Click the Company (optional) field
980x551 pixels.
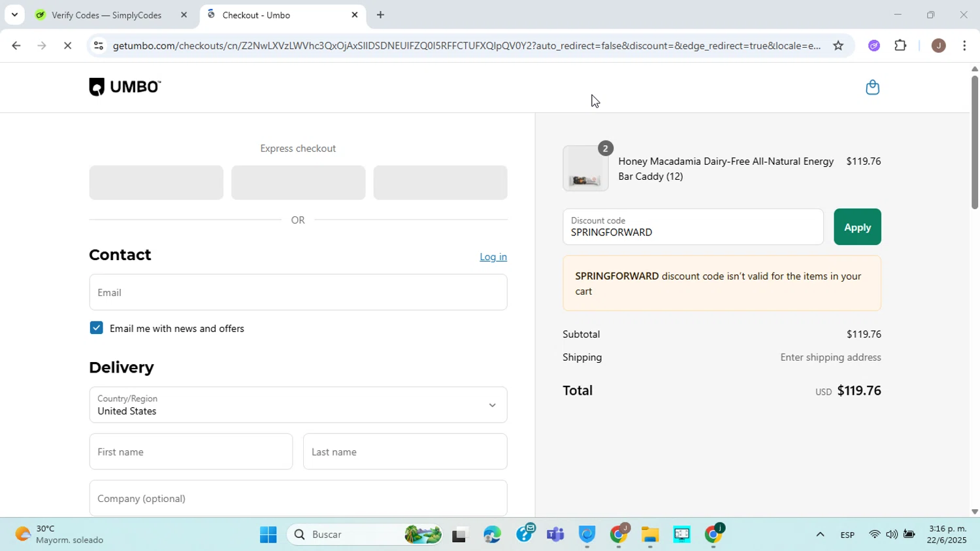298,498
